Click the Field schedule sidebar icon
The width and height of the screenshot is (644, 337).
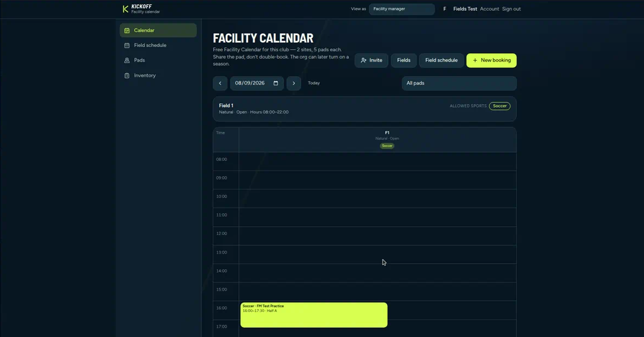[127, 46]
